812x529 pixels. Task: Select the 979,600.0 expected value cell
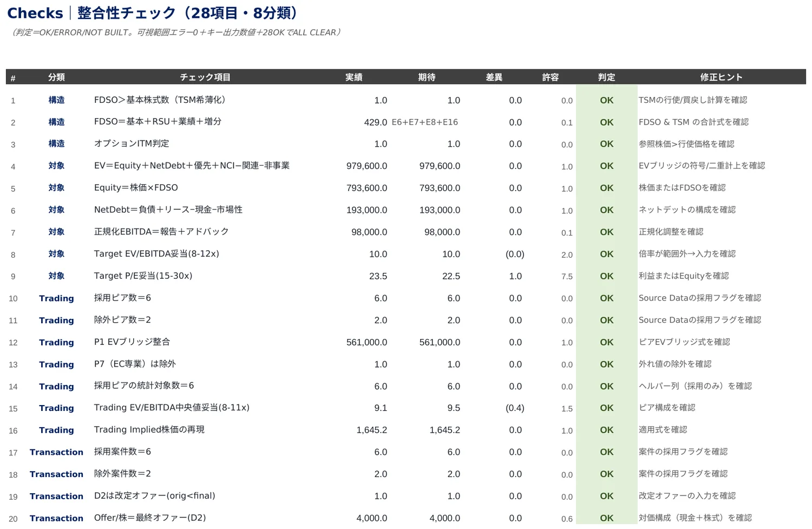pyautogui.click(x=440, y=166)
